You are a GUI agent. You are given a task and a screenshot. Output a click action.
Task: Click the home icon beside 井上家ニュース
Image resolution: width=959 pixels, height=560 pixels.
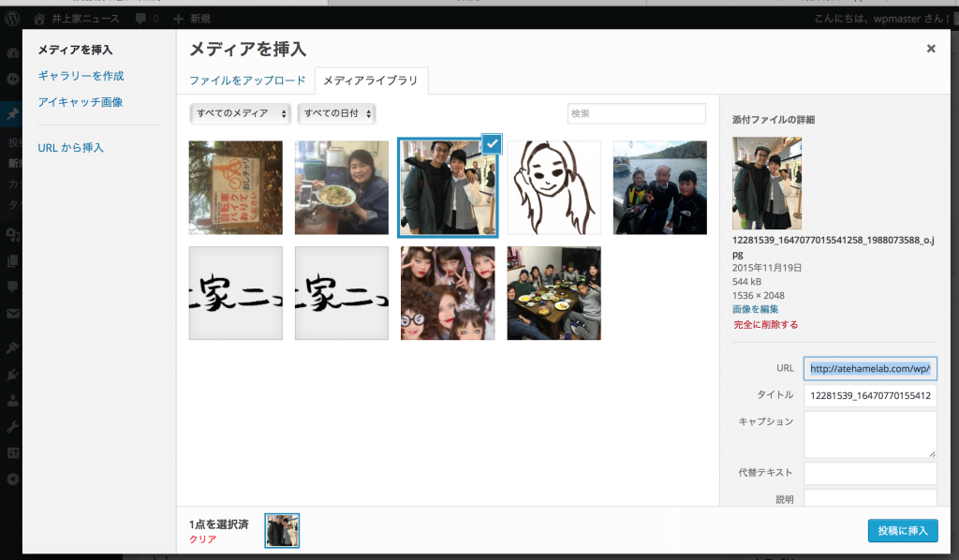(x=37, y=16)
